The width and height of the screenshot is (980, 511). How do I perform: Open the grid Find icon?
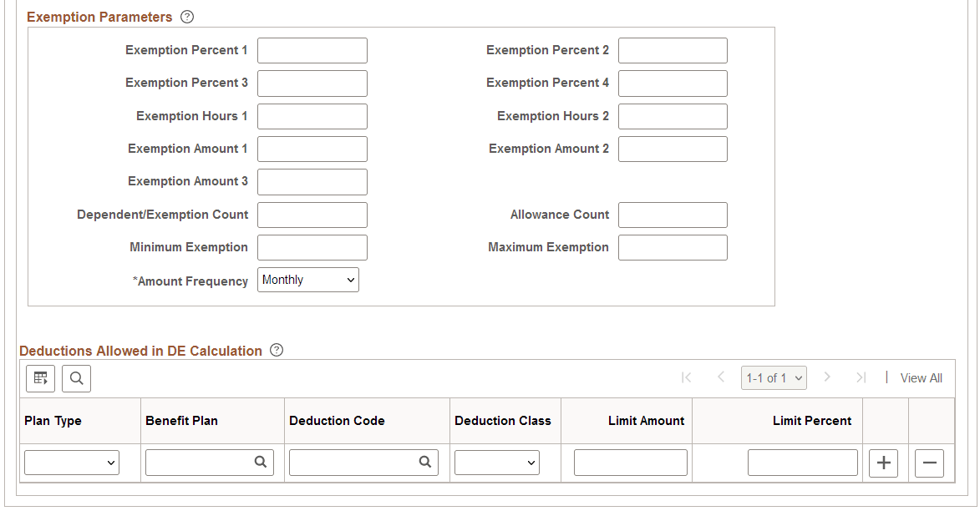(76, 377)
